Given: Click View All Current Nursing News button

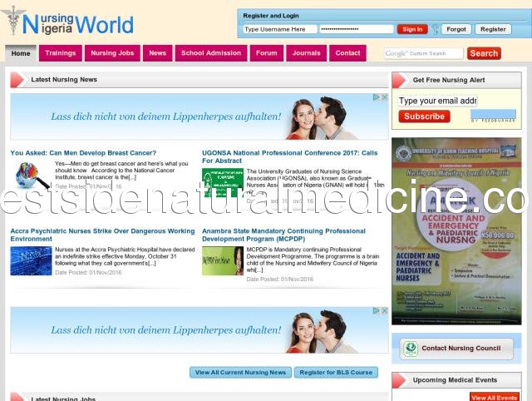Looking at the screenshot, I should 240,373.
